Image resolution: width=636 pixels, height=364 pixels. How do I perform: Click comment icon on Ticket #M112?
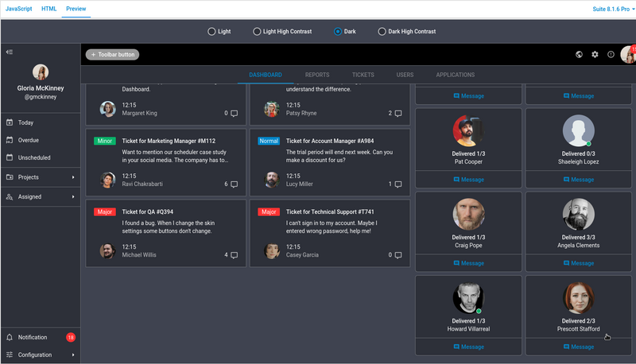(233, 184)
